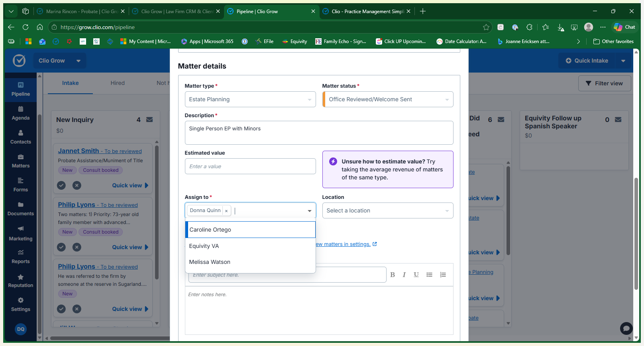Click the browser home icon
644x346 pixels.
40,27
